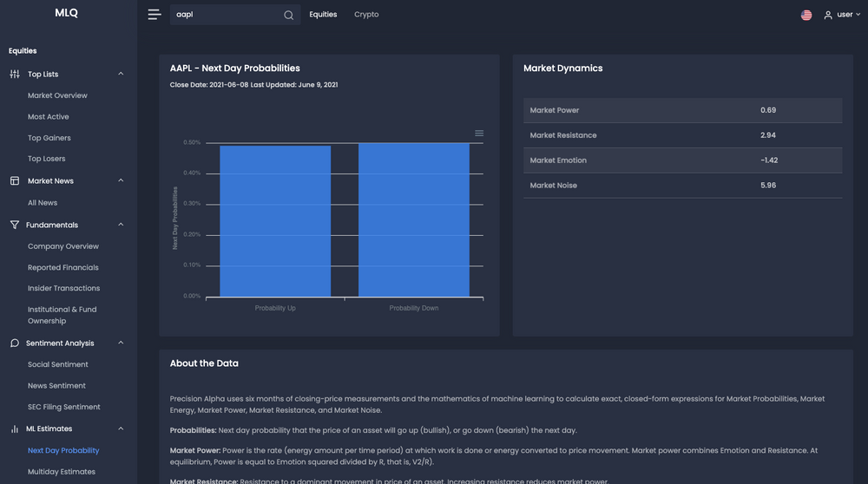Click the Market Noise value 5.96
Viewport: 868px width, 484px height.
[768, 186]
